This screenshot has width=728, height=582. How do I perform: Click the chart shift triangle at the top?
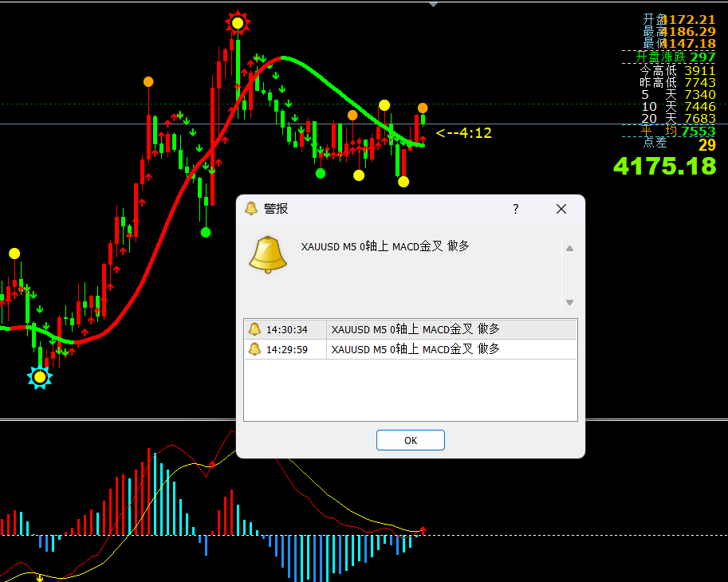coord(433,4)
